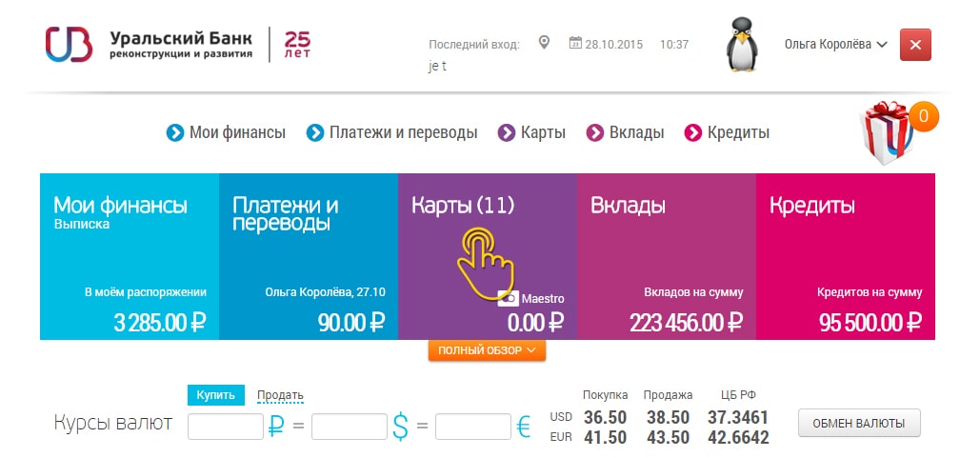Switch to Продать mode
The width and height of the screenshot is (980, 458).
(280, 395)
